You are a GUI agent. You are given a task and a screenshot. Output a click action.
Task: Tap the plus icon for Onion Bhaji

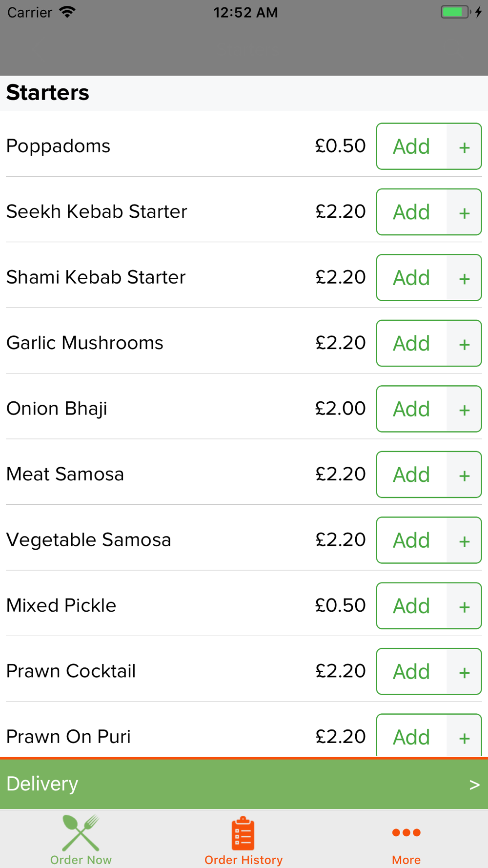[464, 409]
